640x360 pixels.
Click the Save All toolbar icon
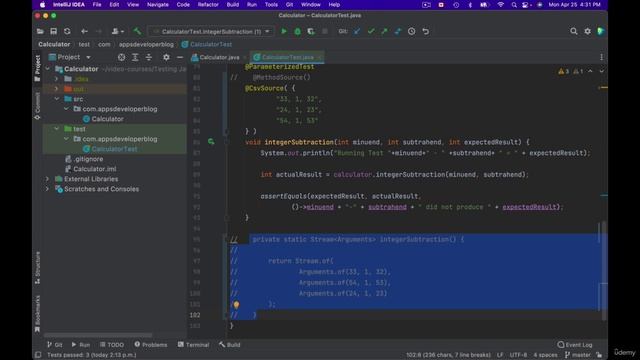[53, 31]
